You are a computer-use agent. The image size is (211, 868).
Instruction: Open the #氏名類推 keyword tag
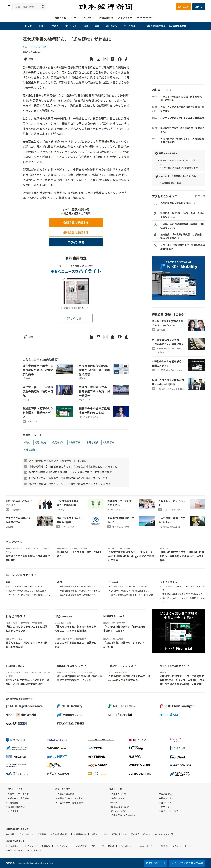[30, 450]
